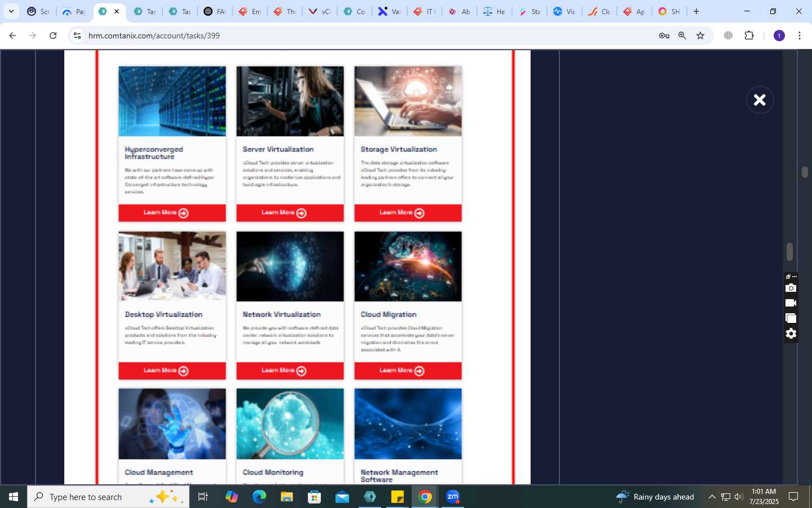Click the Network Virtualization image

tap(290, 266)
